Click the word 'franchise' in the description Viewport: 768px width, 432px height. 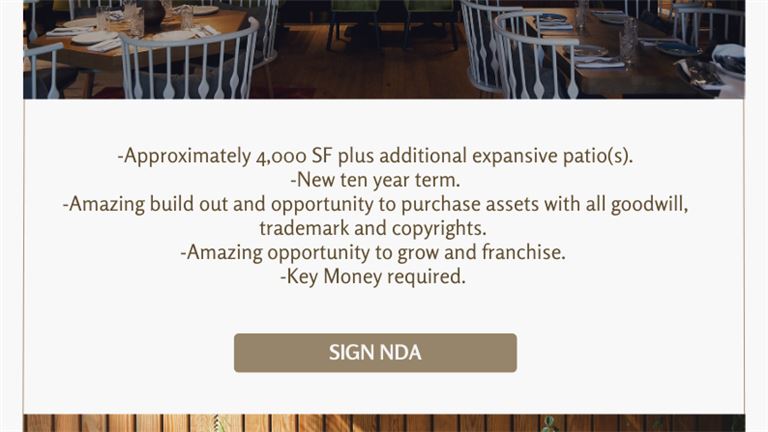point(524,252)
